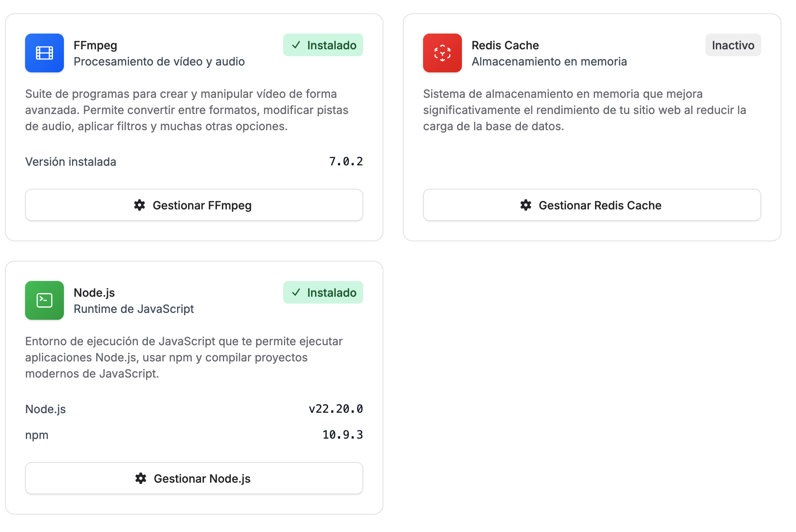This screenshot has height=532, width=796.
Task: Click the Node.js Instalado status badge
Action: point(323,292)
